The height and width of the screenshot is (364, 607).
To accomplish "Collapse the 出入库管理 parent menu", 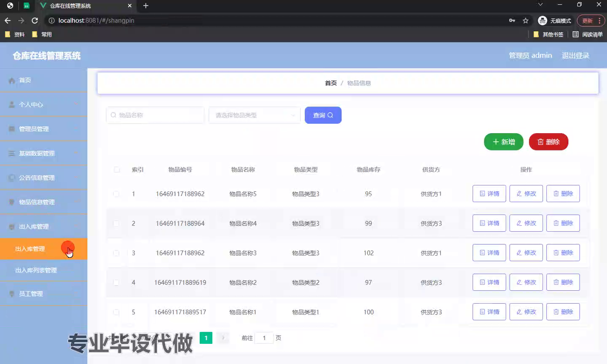I will [43, 227].
